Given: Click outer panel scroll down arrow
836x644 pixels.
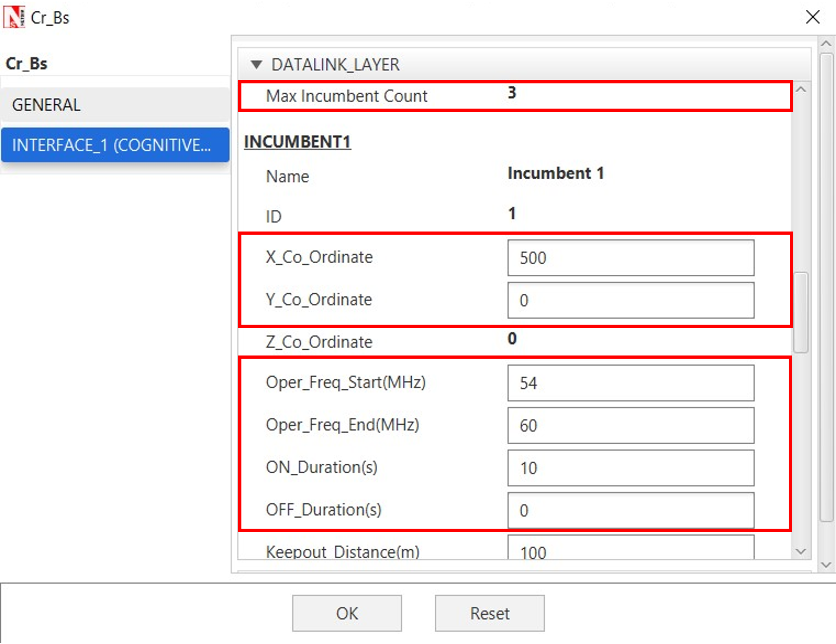Looking at the screenshot, I should tap(826, 565).
